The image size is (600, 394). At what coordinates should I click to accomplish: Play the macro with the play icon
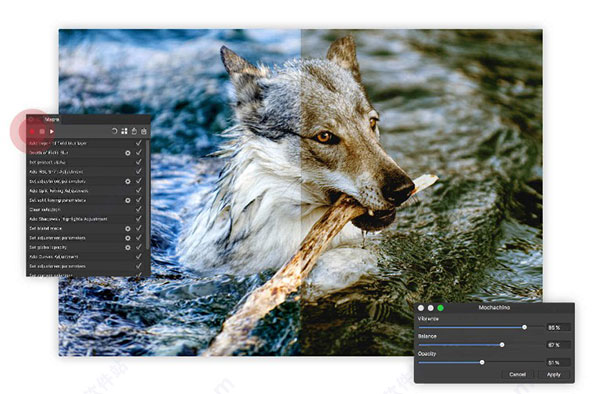coord(52,132)
